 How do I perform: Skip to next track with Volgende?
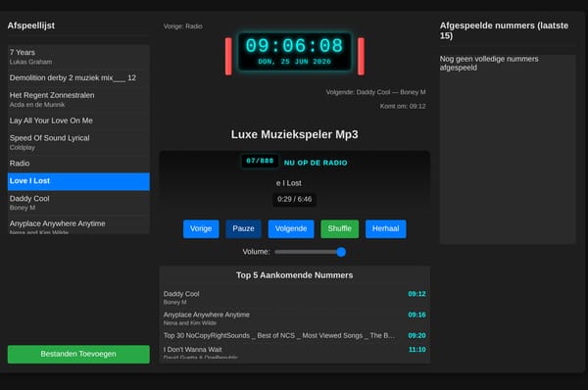pyautogui.click(x=291, y=228)
